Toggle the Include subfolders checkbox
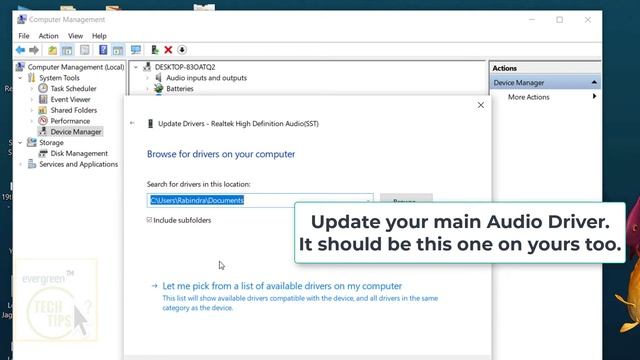Screen dimensions: 640x360 [x=149, y=220]
